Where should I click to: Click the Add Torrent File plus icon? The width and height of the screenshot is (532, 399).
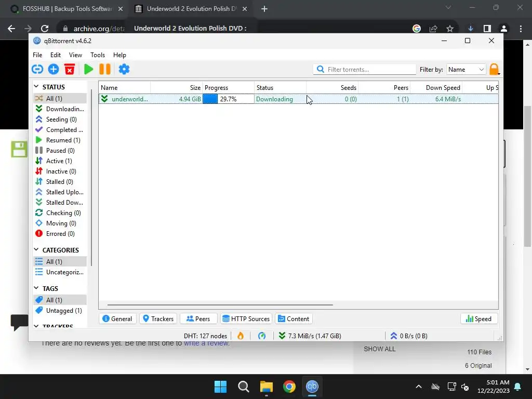tap(54, 69)
